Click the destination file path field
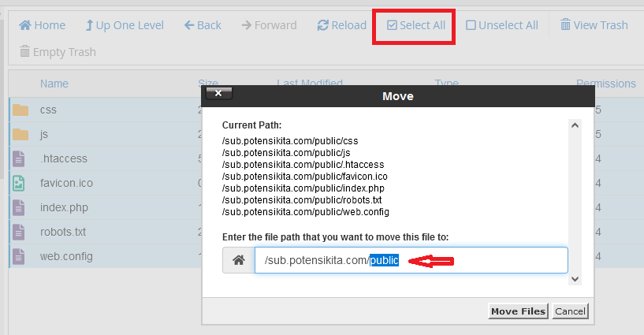This screenshot has width=644, height=335. coord(489,260)
